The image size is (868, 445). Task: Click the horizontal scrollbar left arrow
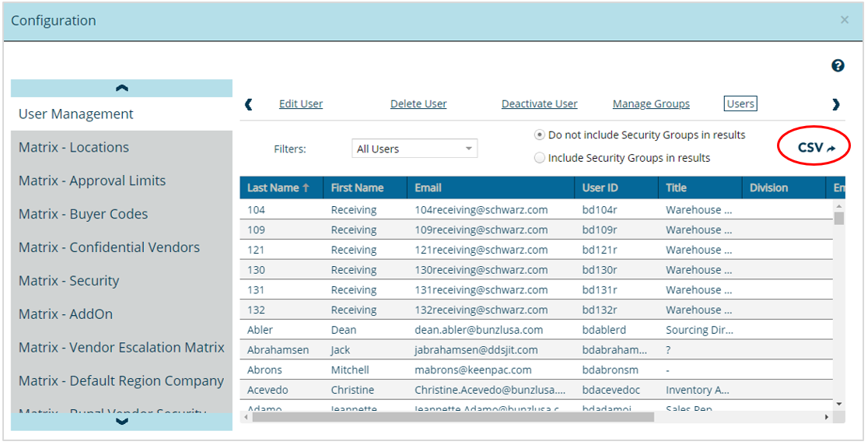point(246,417)
